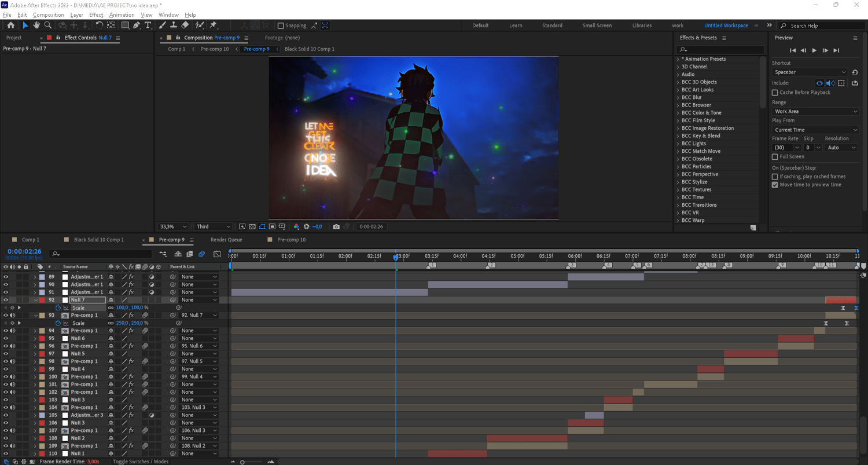Check Cache Before Playback
Image resolution: width=868 pixels, height=465 pixels.
point(775,93)
